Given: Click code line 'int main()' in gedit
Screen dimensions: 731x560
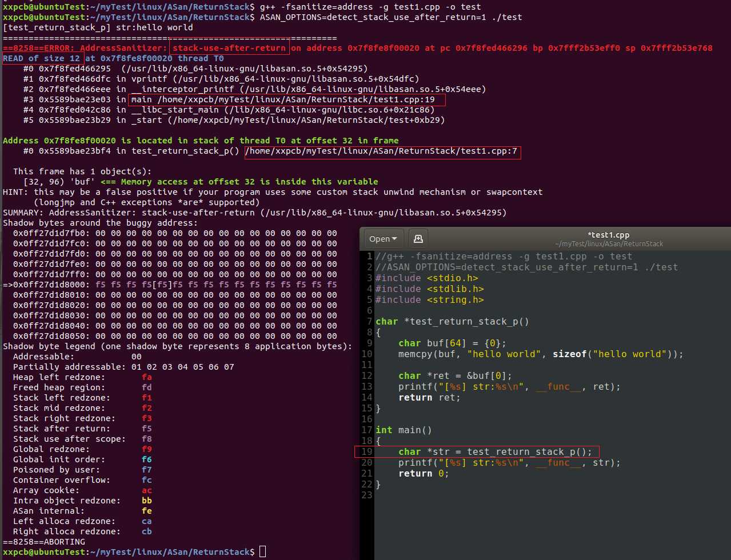Looking at the screenshot, I should [404, 430].
